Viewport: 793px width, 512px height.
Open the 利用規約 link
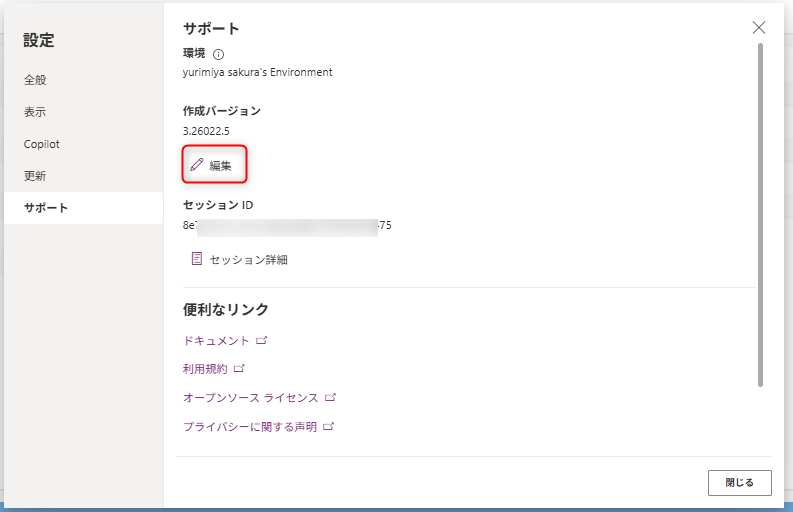205,369
